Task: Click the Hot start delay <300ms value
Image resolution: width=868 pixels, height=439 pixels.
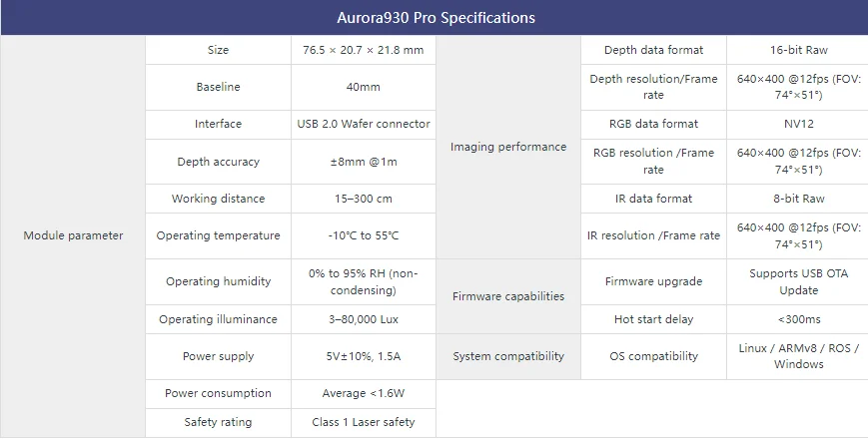Action: coord(798,319)
